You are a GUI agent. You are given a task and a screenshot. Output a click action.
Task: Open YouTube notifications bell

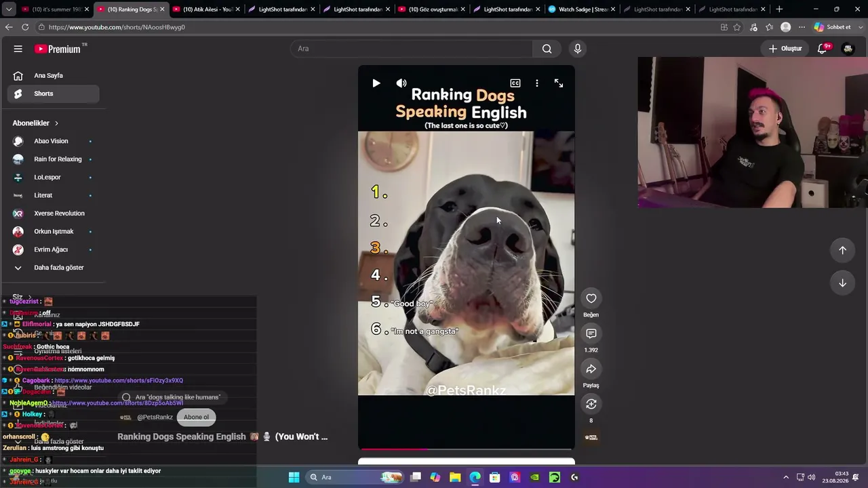[823, 49]
